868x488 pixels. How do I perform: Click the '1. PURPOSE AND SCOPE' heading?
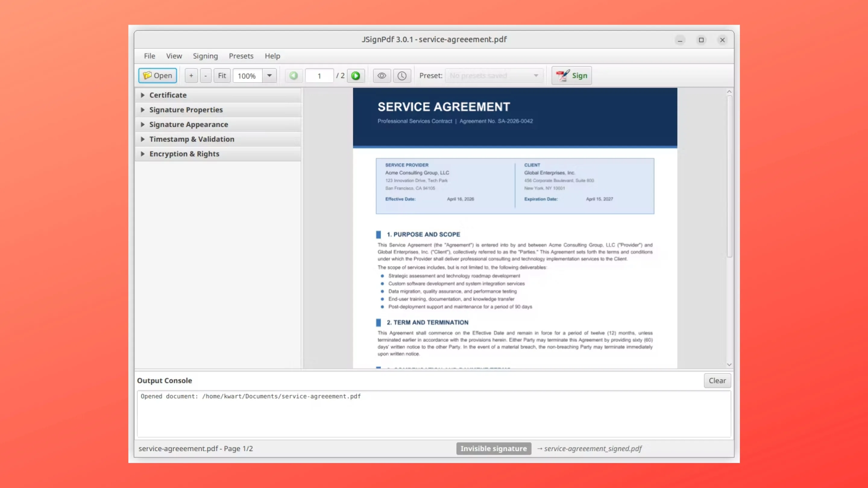[423, 234]
